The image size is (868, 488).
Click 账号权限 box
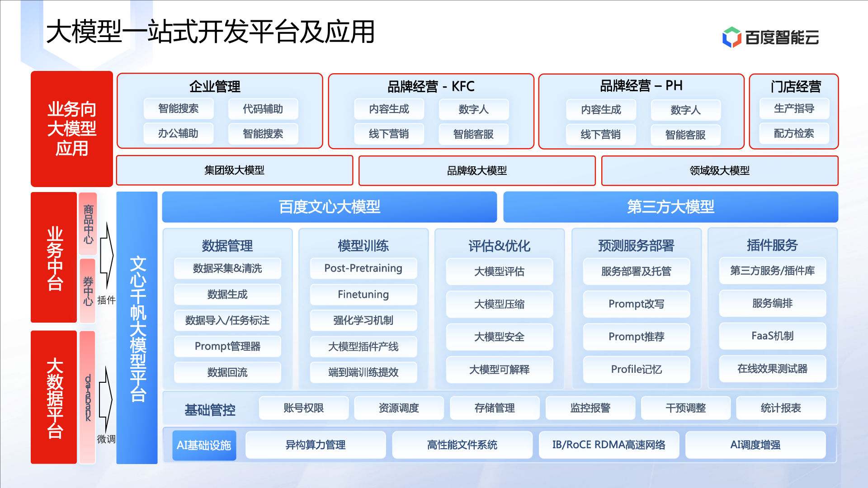coord(304,408)
